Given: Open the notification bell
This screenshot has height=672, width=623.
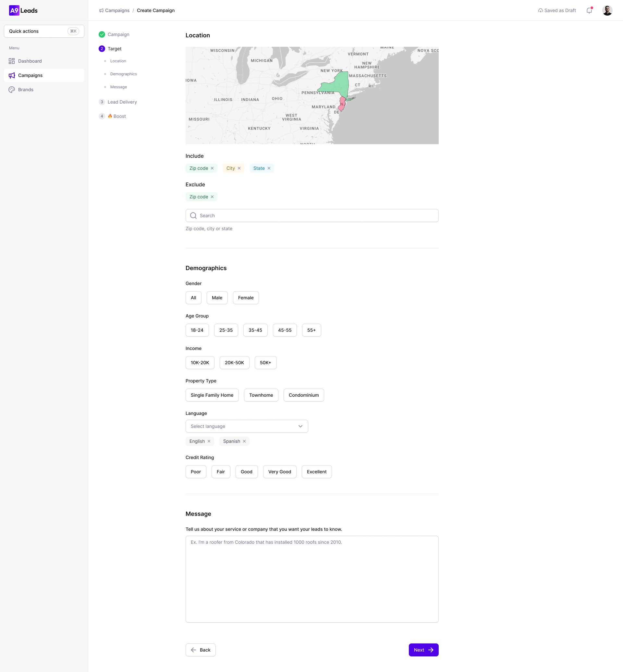Looking at the screenshot, I should [x=589, y=10].
